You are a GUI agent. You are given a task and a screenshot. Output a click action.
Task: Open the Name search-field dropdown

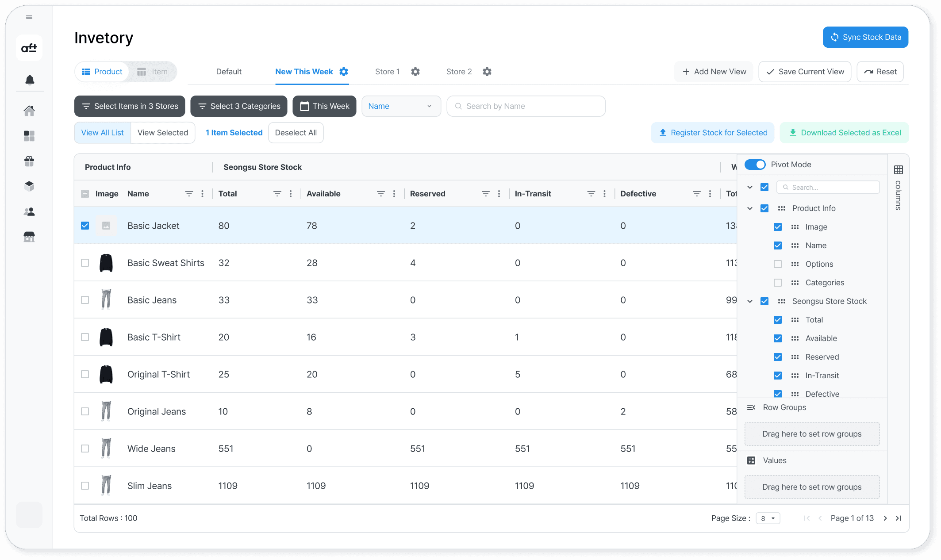point(401,106)
